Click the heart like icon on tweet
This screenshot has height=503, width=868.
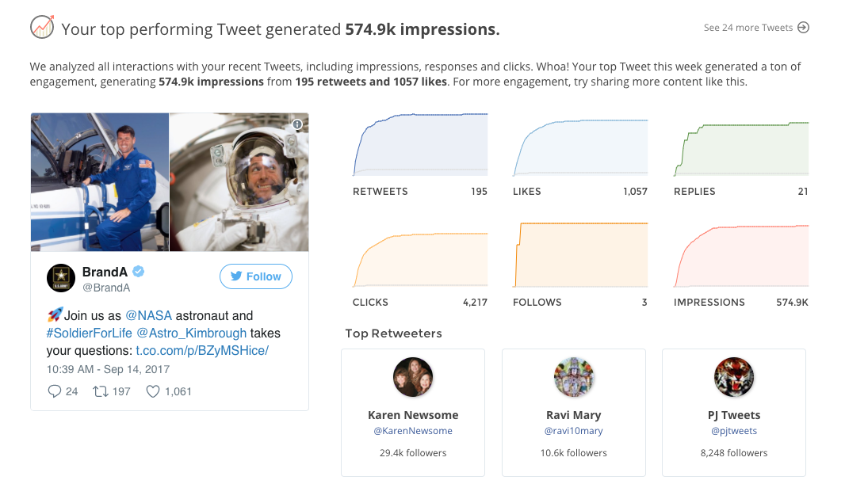click(153, 391)
